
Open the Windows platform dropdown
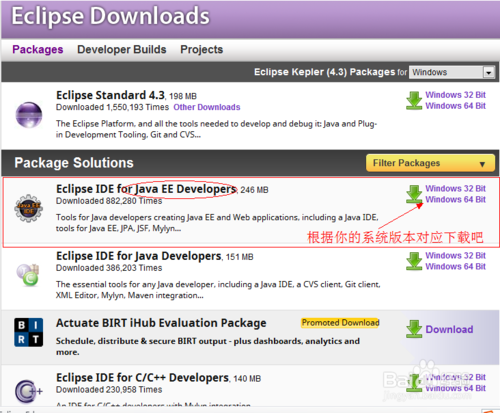452,72
